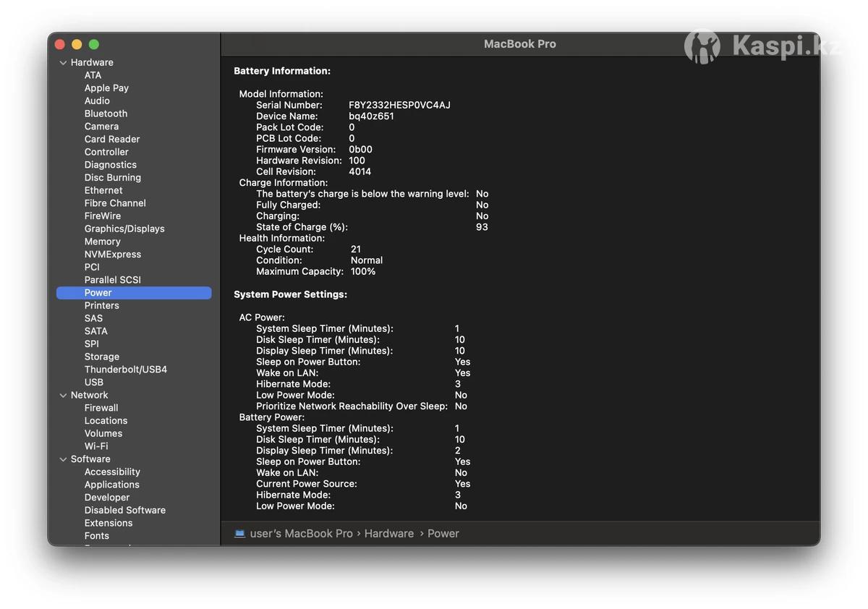Open Firewall network settings info
868x609 pixels.
[101, 408]
